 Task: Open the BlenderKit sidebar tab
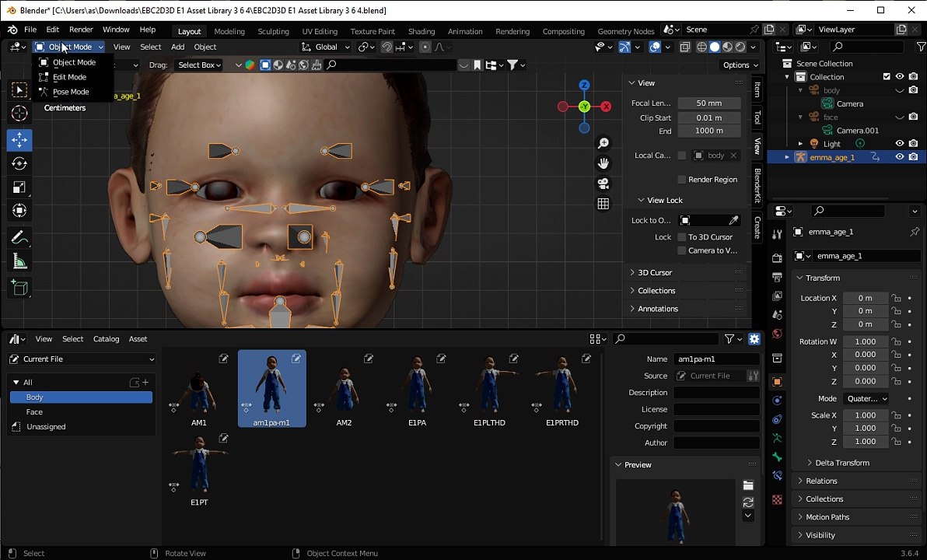(x=757, y=185)
